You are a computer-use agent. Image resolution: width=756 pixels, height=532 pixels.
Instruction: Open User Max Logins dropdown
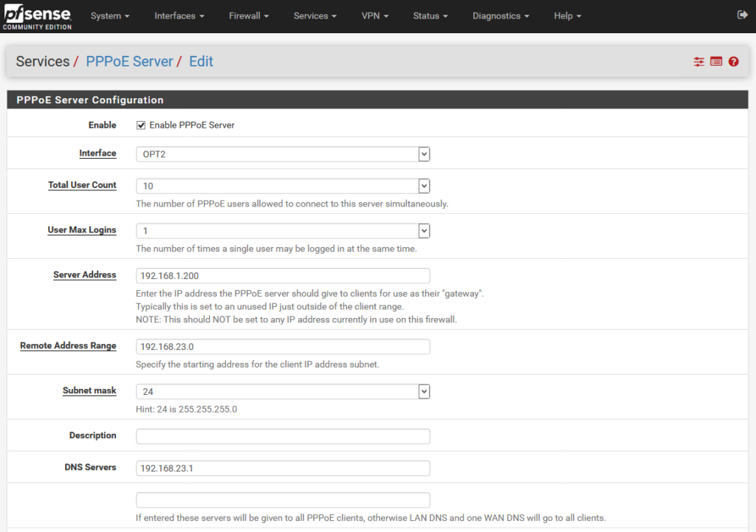[283, 231]
